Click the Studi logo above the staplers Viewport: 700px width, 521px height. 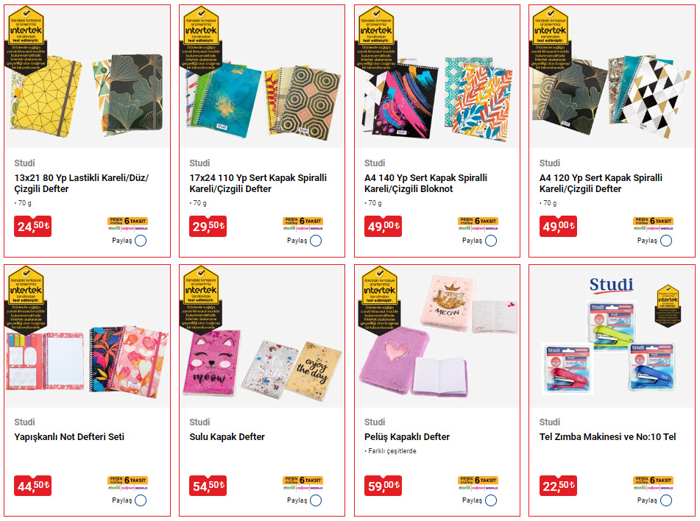[611, 284]
